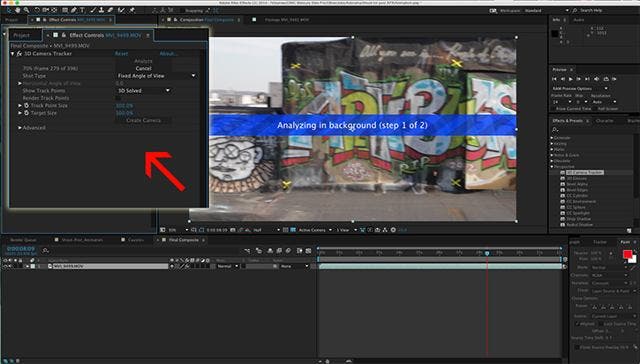Screen dimensions: 640x364
Task: Step back one frame in Preview panel
Action: point(563,79)
